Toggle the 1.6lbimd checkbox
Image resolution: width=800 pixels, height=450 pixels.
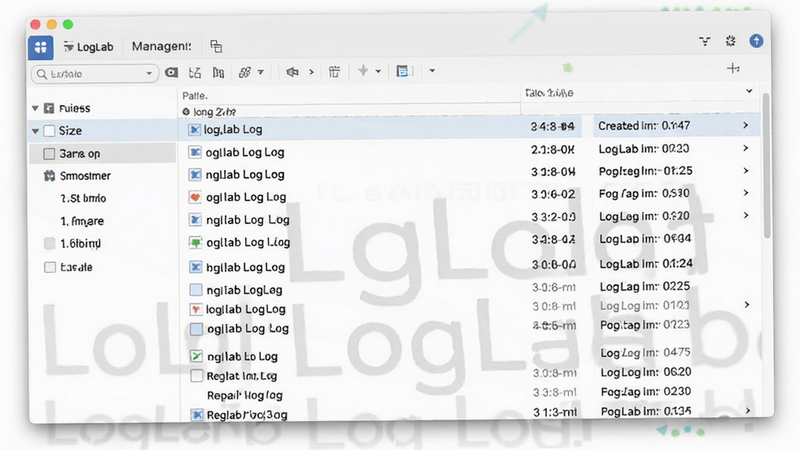49,243
